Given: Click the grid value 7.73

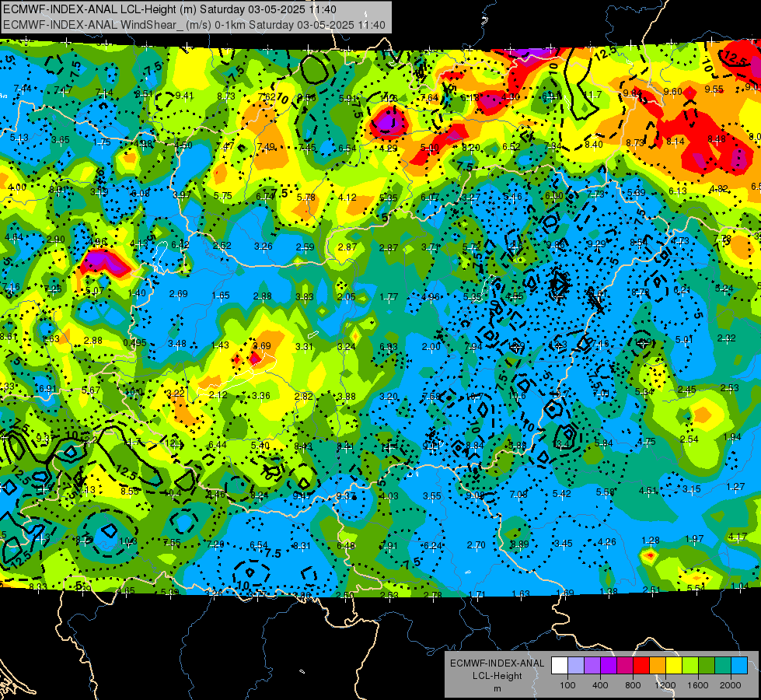Looking at the screenshot, I should pyautogui.click(x=595, y=194).
